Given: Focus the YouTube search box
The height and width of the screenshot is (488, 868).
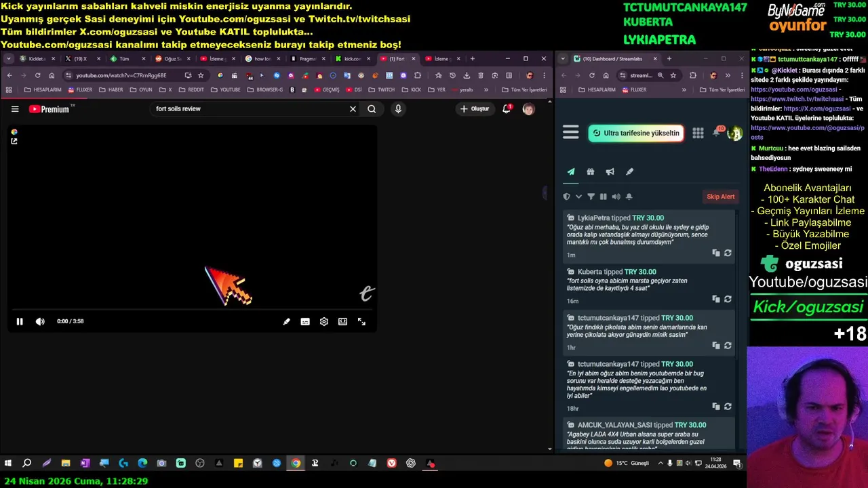Looking at the screenshot, I should pyautogui.click(x=248, y=108).
